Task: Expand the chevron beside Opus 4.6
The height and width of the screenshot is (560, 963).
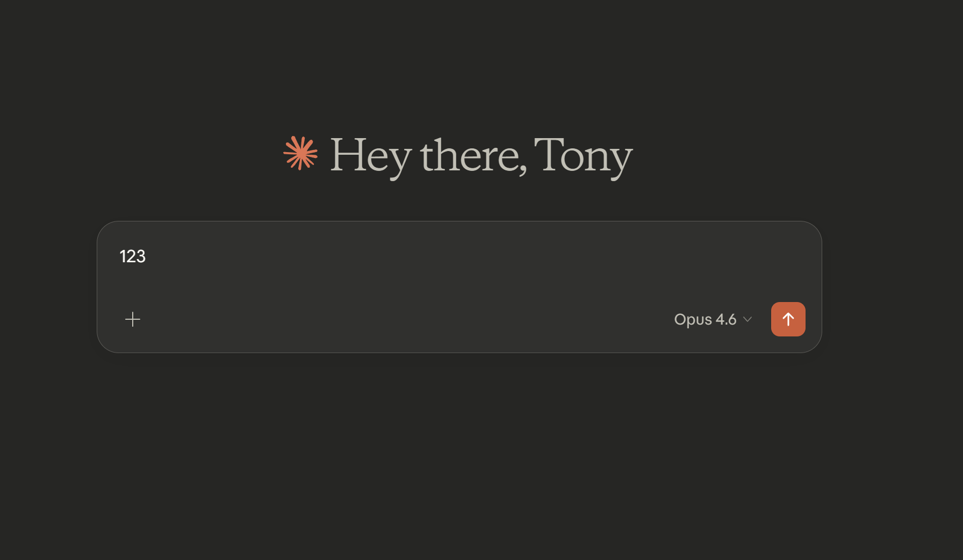Action: (x=747, y=319)
